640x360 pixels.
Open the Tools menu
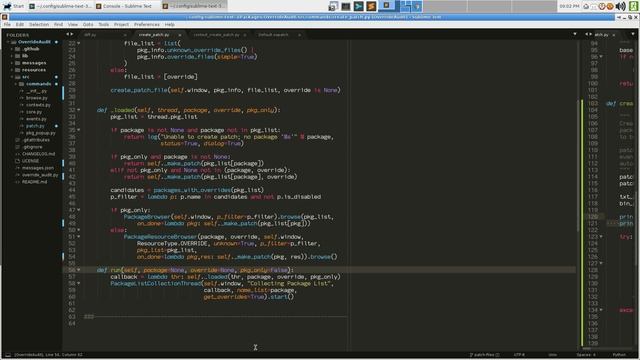click(x=104, y=24)
